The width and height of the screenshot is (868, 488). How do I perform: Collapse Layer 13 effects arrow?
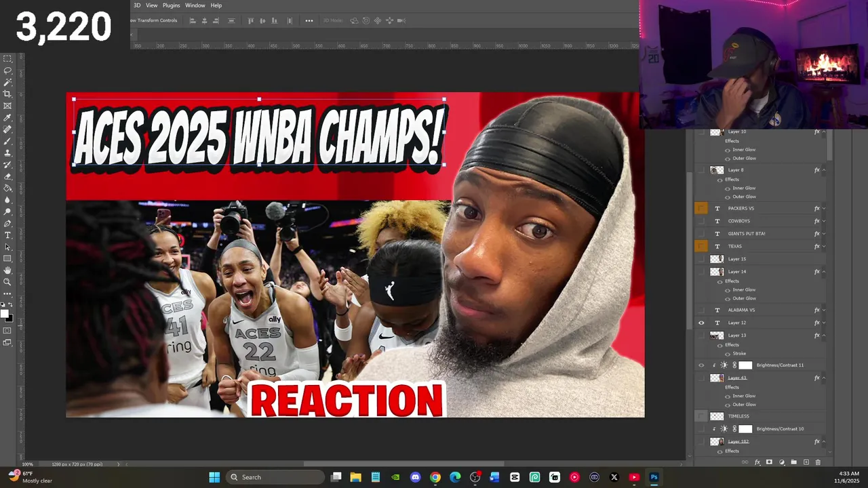824,335
